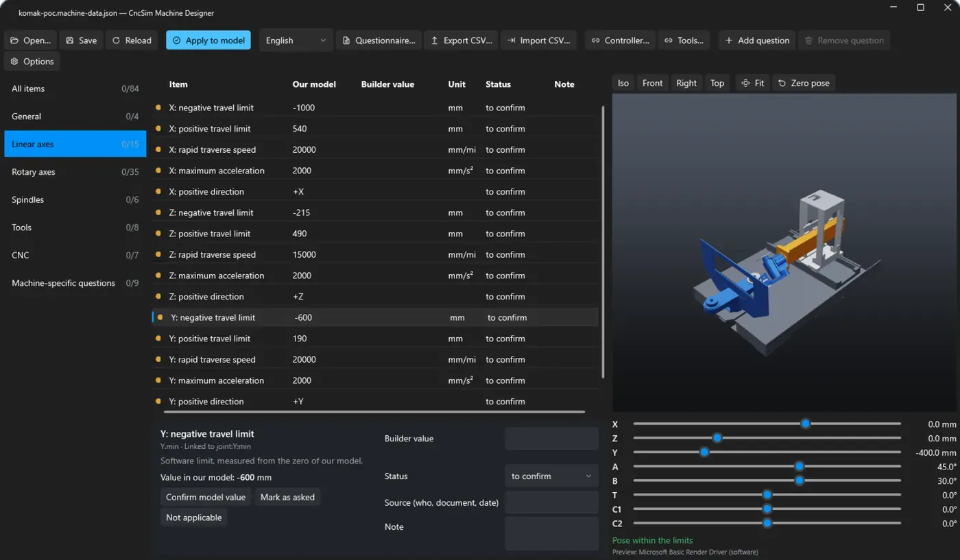Click the 3D machine model preview

784,252
